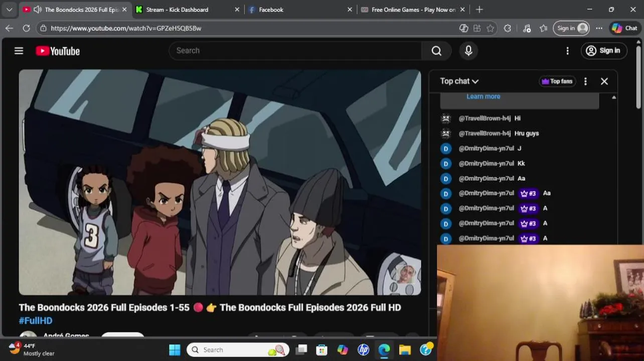Open a new browser tab
Screen dimensions: 644x361
click(x=479, y=10)
